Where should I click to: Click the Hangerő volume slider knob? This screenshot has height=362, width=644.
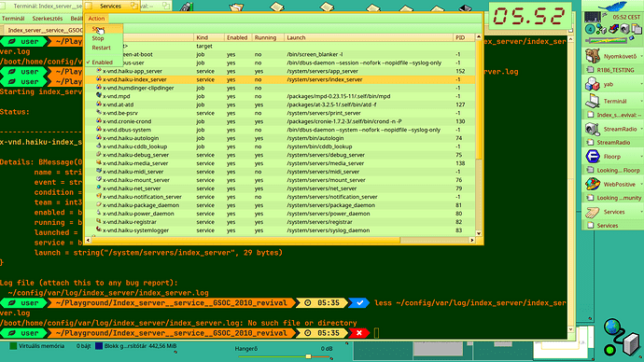click(x=308, y=356)
